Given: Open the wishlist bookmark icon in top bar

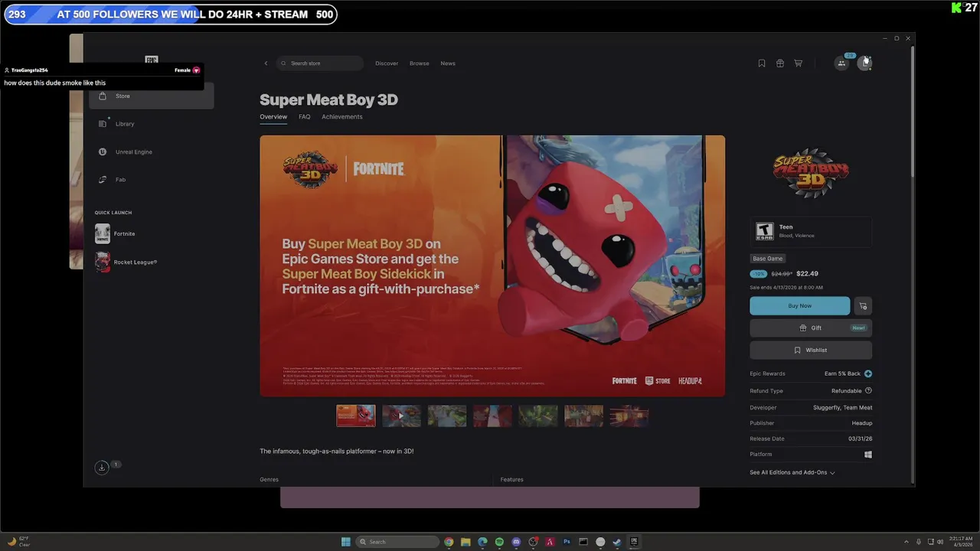Looking at the screenshot, I should point(761,64).
